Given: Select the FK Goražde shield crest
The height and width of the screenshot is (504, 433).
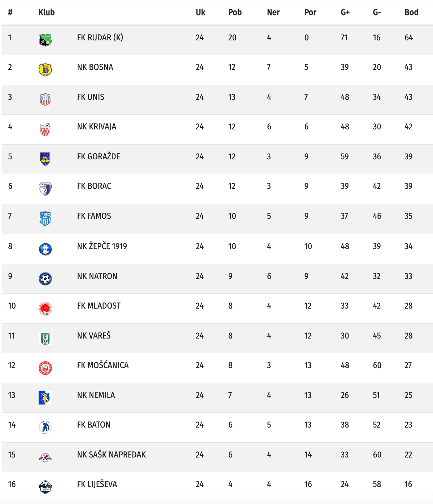Looking at the screenshot, I should pos(45,159).
